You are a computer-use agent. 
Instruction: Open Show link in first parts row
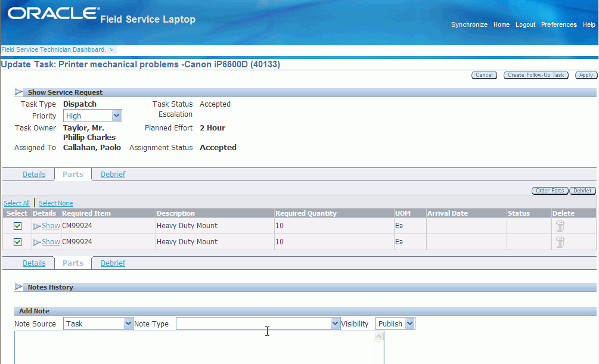[x=51, y=226]
